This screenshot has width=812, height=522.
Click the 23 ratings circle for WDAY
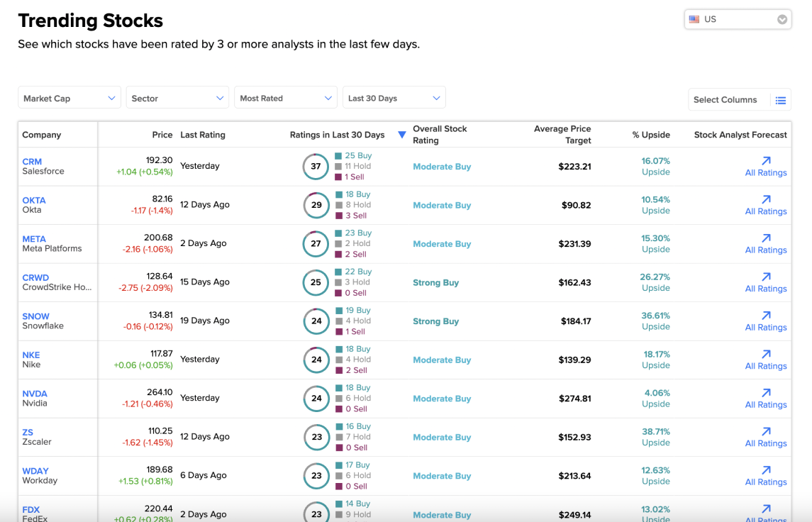click(x=316, y=476)
